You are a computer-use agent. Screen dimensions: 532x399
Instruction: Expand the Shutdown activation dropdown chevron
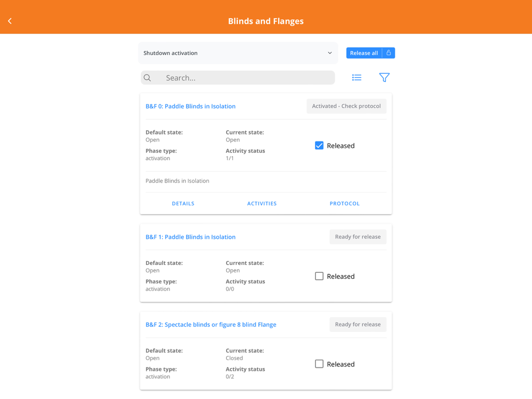pos(330,53)
